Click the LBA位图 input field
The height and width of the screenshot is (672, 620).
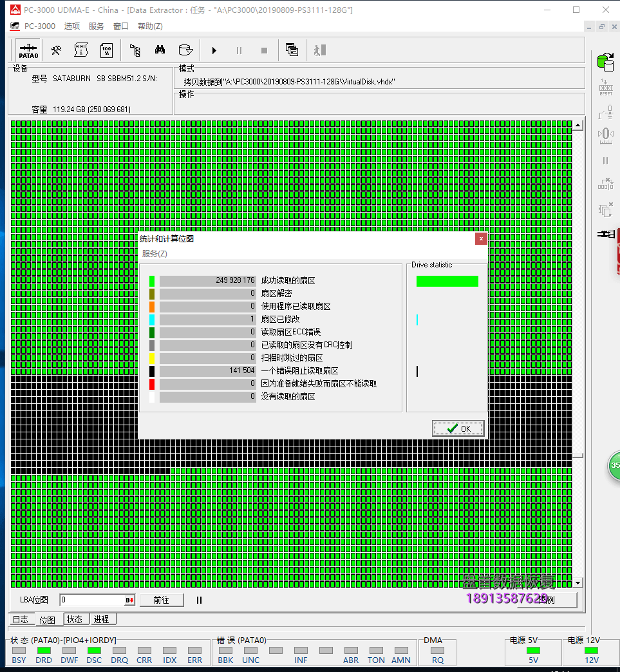[x=92, y=600]
